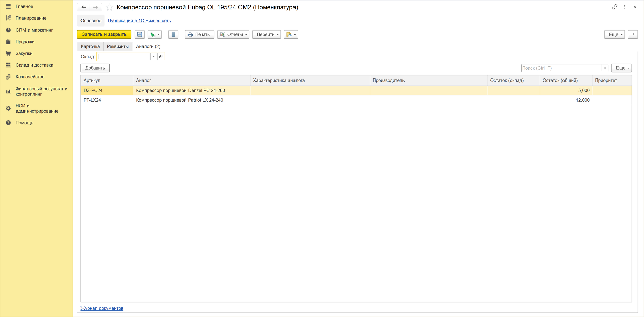Expand the Отчеты dropdown button
Viewport: 644px width, 317px height.
point(233,35)
